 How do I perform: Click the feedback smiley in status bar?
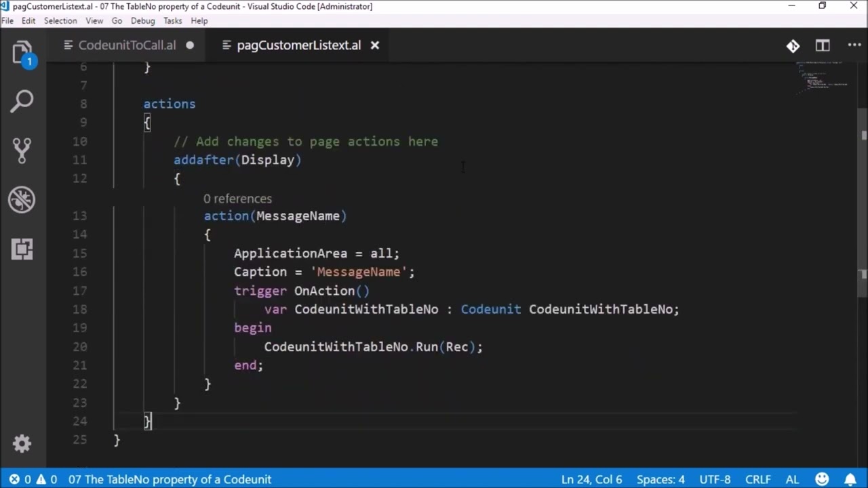click(x=822, y=479)
